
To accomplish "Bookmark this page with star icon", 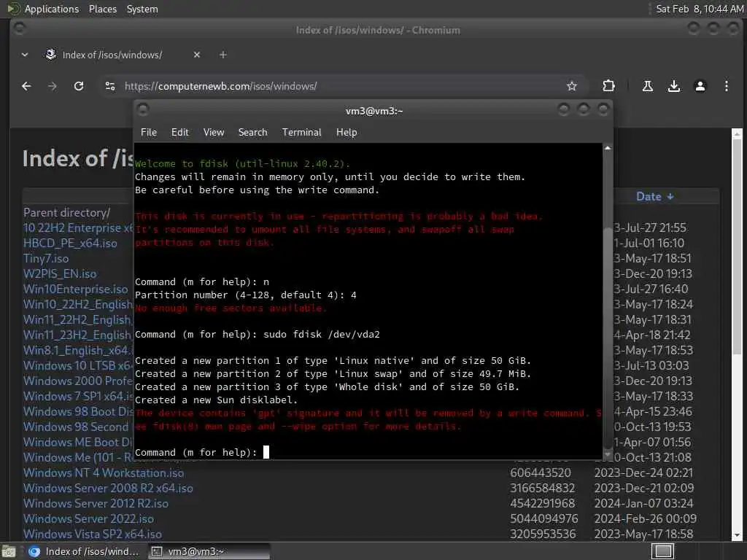I will point(572,86).
